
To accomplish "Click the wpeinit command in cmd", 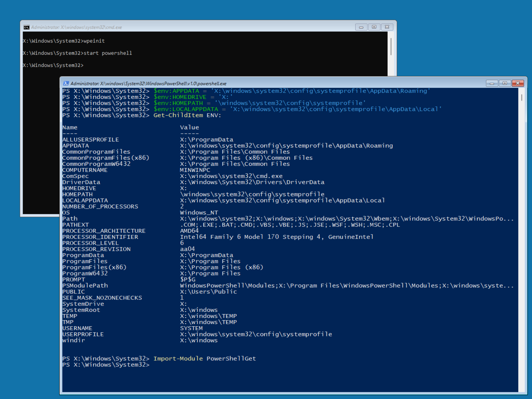I will [94, 41].
